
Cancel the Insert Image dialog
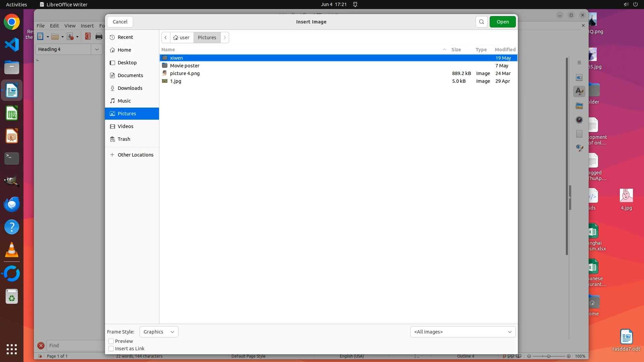pos(120,22)
